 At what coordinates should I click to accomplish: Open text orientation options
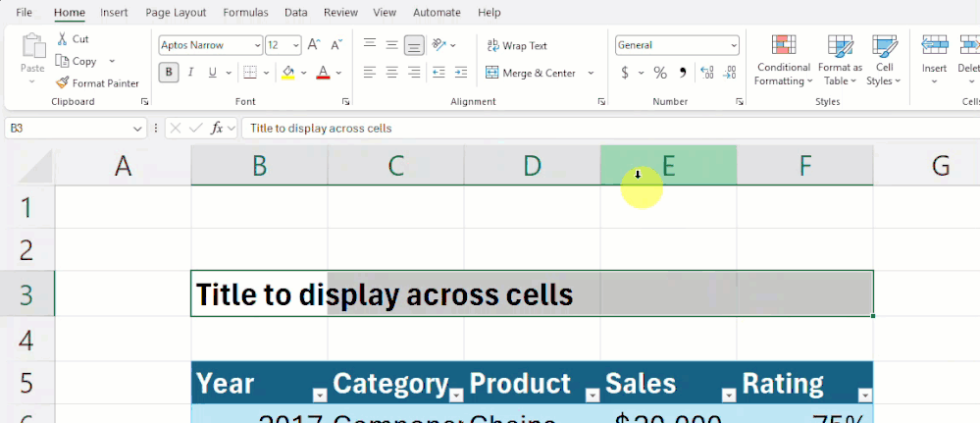point(444,45)
